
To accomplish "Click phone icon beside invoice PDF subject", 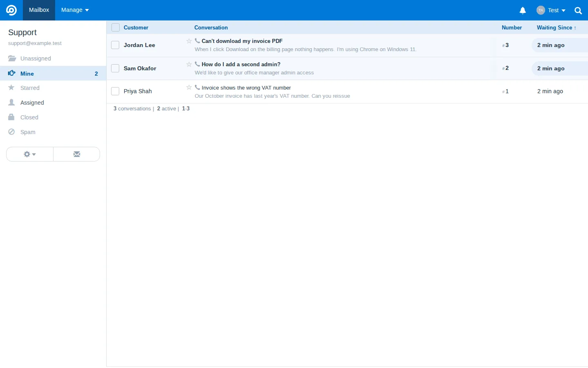I will point(197,41).
